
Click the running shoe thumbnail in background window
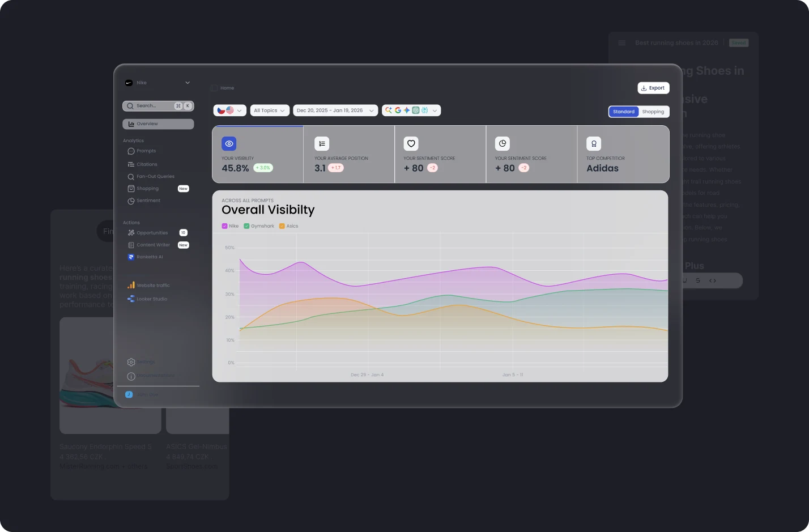point(110,375)
